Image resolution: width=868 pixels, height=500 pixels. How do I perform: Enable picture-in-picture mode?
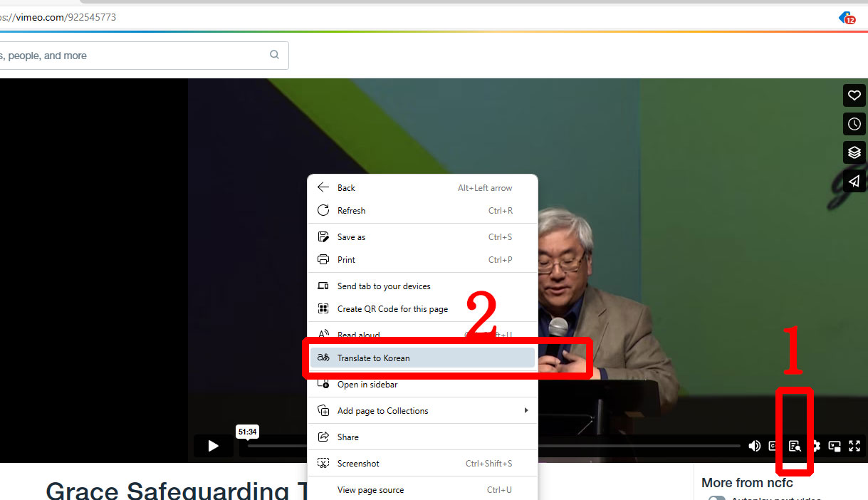pyautogui.click(x=835, y=447)
